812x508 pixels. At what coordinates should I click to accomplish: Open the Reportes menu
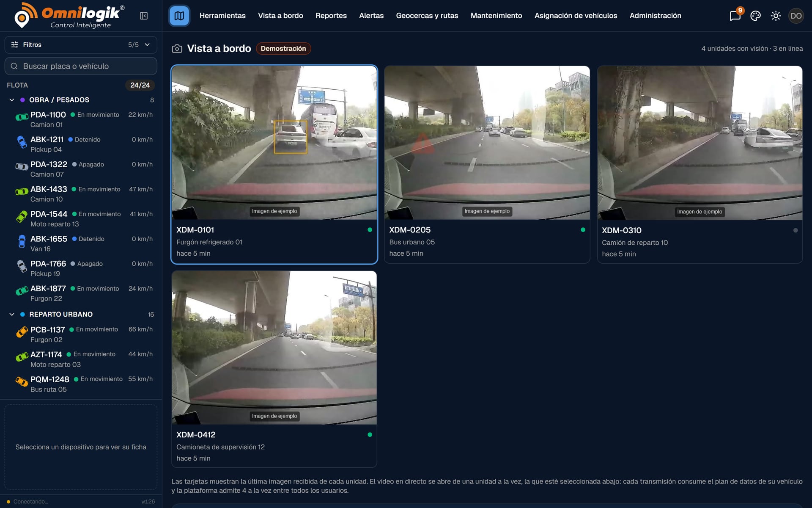click(331, 16)
